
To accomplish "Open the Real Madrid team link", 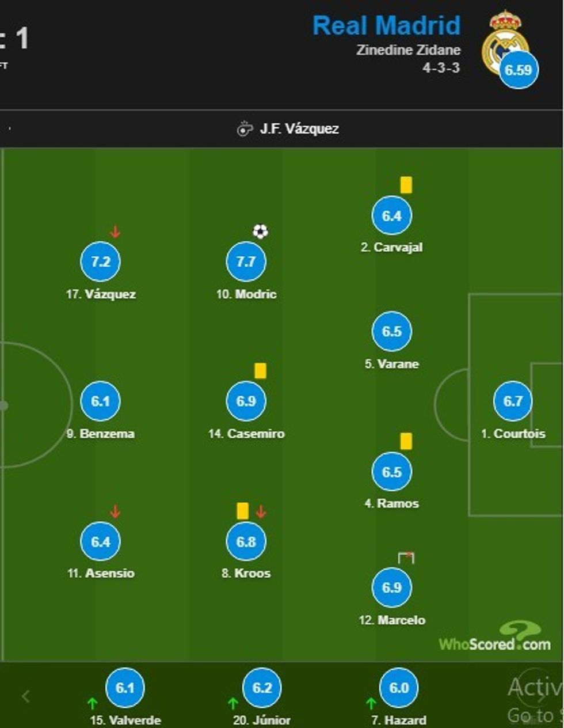I will [x=386, y=26].
